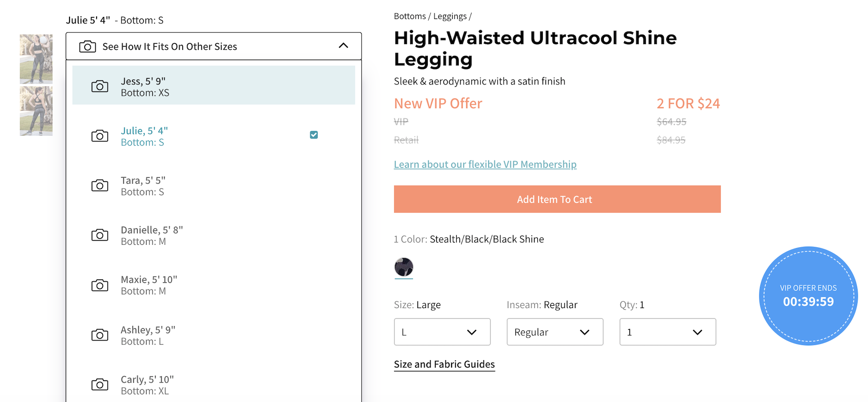Click the camera icon beside Danielle, 5' 8"
Viewport: 868px width, 402px height.
coord(99,235)
